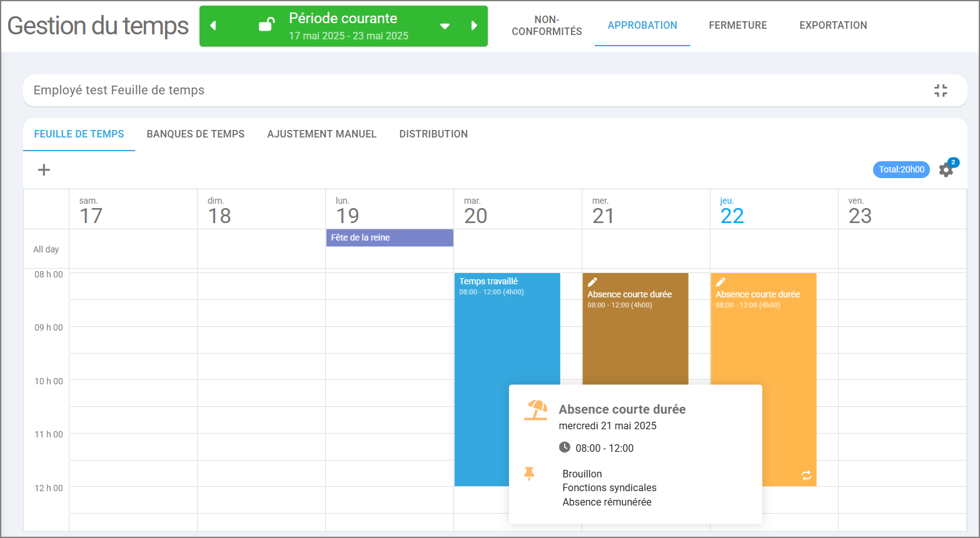The width and height of the screenshot is (980, 538).
Task: Click the beach umbrella icon in the popup
Action: tap(536, 410)
